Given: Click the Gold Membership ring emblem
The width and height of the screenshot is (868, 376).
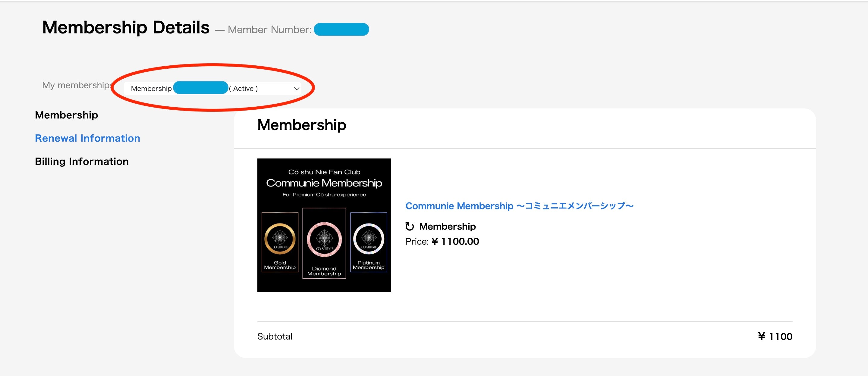Looking at the screenshot, I should point(280,239).
